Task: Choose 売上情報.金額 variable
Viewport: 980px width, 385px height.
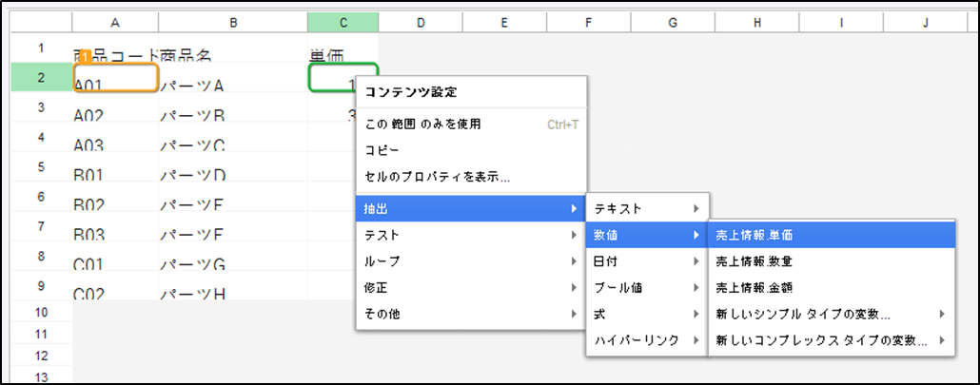Action: (x=832, y=287)
